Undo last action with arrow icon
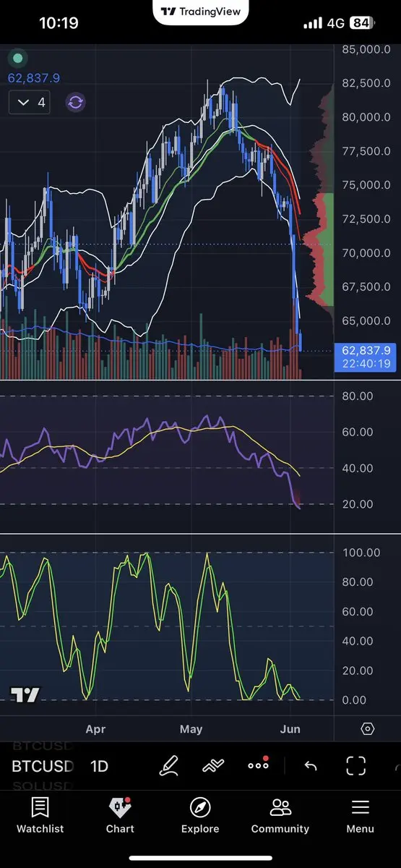Screen dimensions: 401x868 pyautogui.click(x=310, y=766)
